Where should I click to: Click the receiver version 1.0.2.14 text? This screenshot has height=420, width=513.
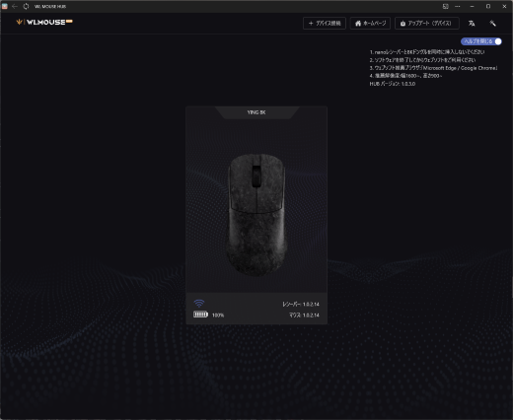click(x=301, y=305)
